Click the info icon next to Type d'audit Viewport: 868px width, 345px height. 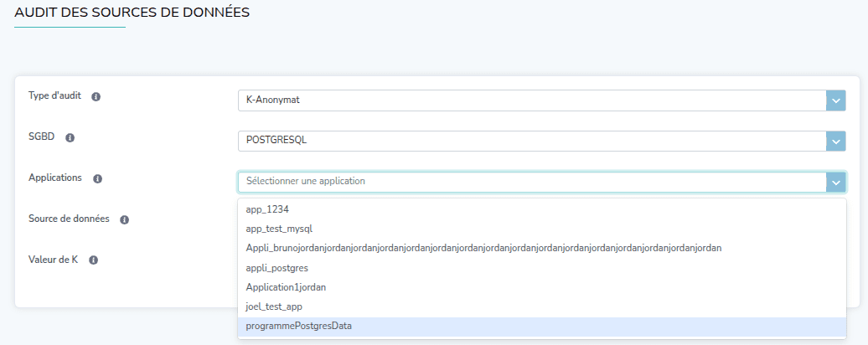96,97
